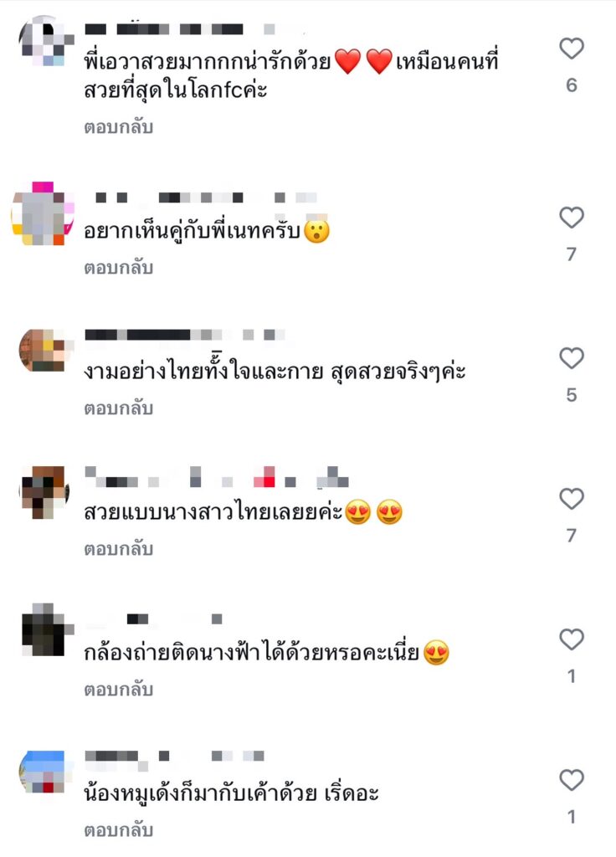Open username above สวยแบบนางสาวไทยเลยค่ะ comment
This screenshot has width=616, height=857.
pos(217,476)
